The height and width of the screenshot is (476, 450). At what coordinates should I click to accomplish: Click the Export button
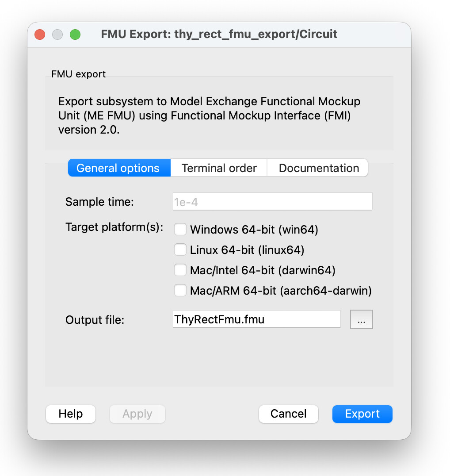[x=362, y=414]
